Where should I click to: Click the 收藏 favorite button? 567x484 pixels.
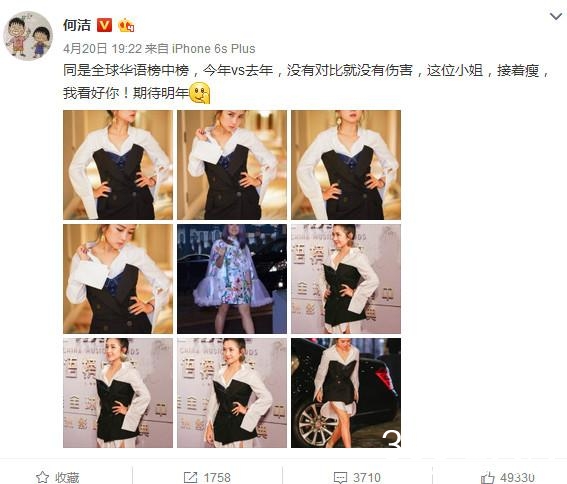pos(57,477)
